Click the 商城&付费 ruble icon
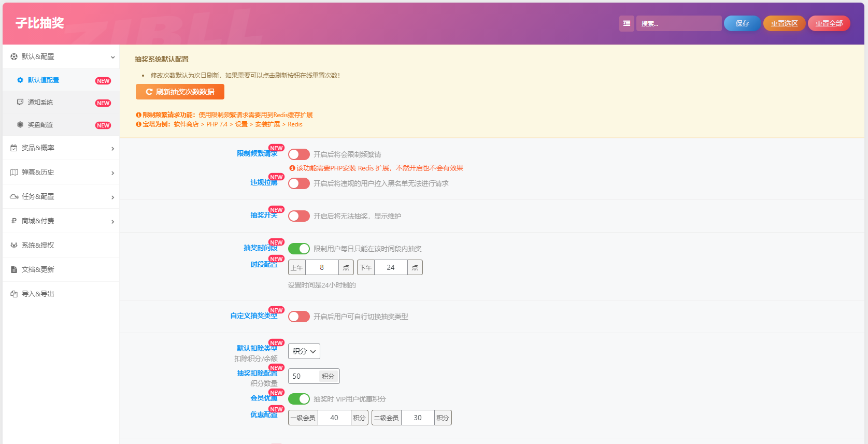 (14, 221)
